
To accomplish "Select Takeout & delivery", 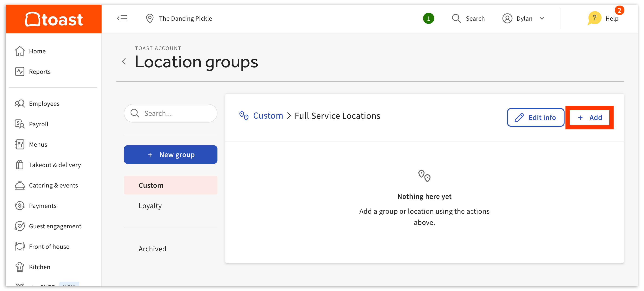I will [55, 165].
